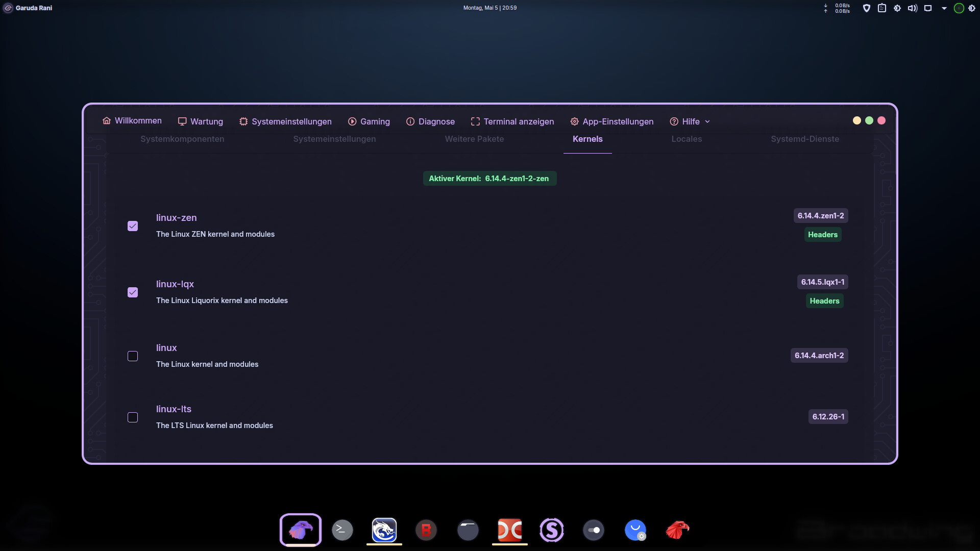Open the volume speaker tray icon
The height and width of the screenshot is (551, 980).
(x=912, y=8)
